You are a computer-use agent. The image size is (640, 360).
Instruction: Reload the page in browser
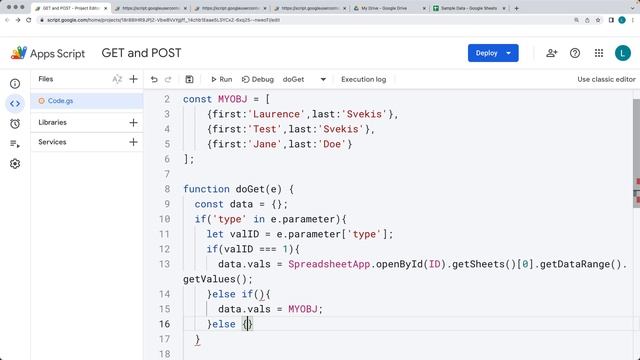29,20
